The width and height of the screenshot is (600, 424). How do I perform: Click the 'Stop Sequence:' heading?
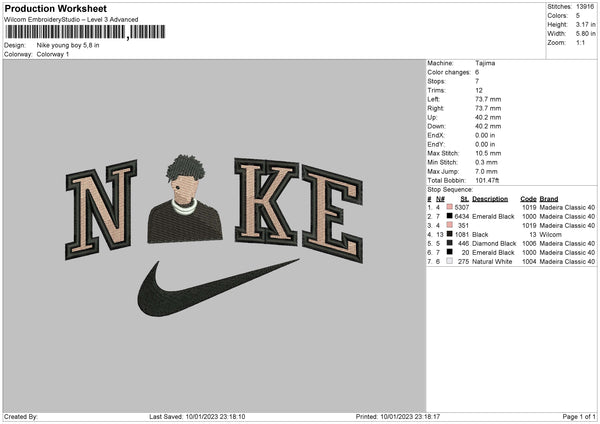coord(450,190)
